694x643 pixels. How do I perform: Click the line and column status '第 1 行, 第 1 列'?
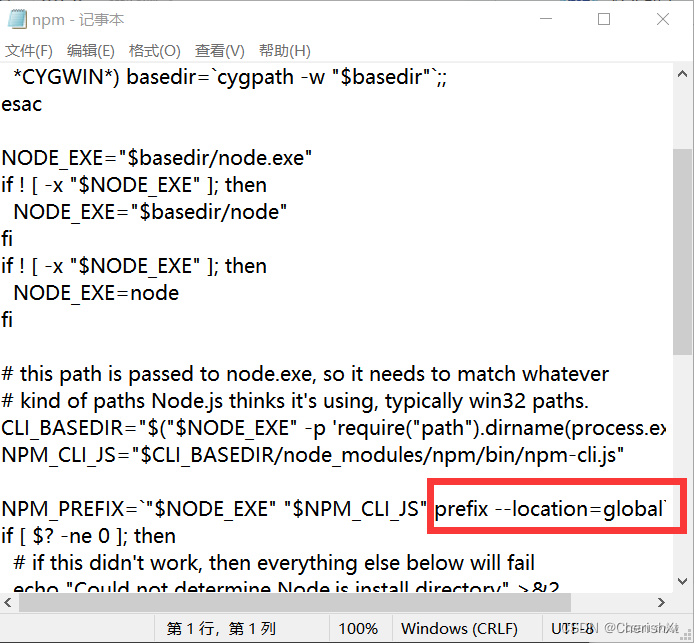tap(221, 628)
